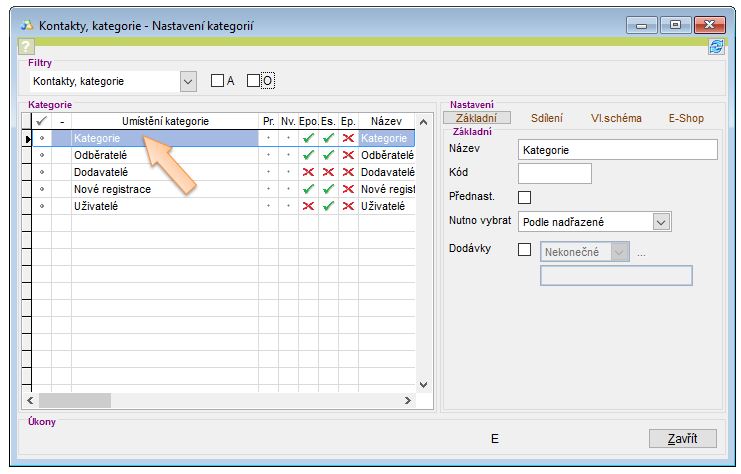This screenshot has width=741, height=474.
Task: Expand the Nutno vybrat dropdown
Action: pyautogui.click(x=660, y=222)
